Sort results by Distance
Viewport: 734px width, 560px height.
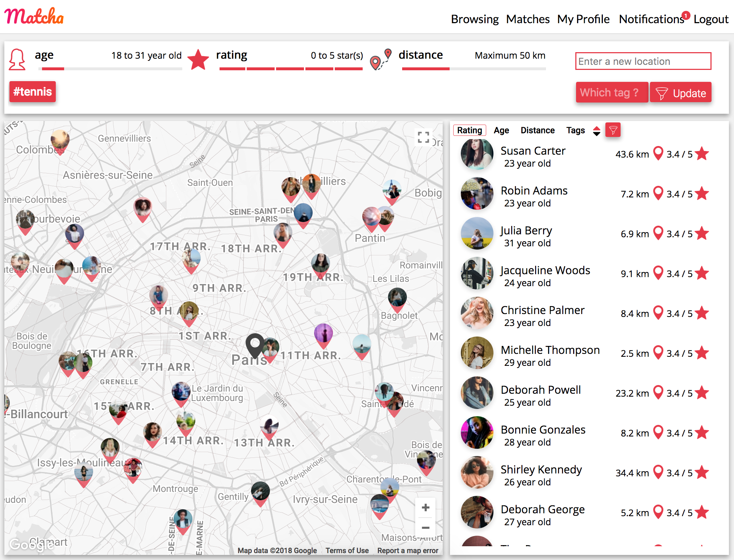537,130
